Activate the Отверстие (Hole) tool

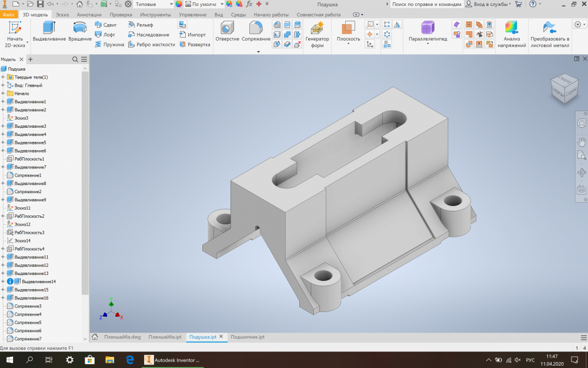pyautogui.click(x=227, y=31)
